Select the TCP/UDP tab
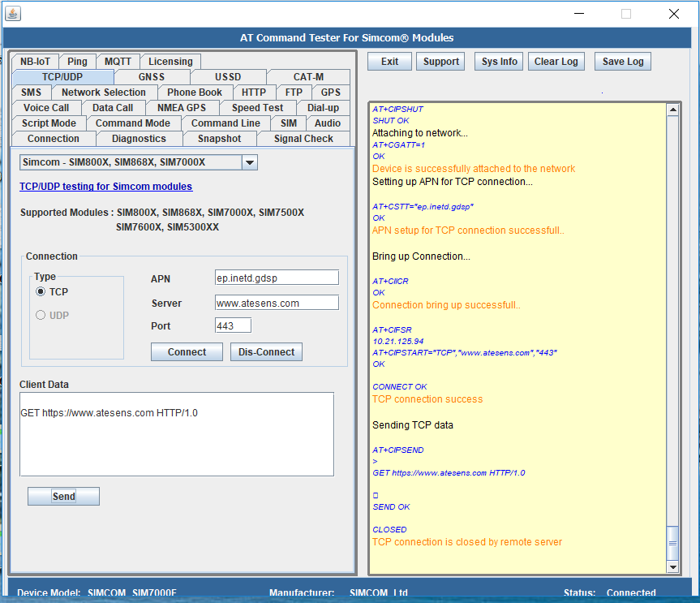The width and height of the screenshot is (700, 603). pos(62,77)
